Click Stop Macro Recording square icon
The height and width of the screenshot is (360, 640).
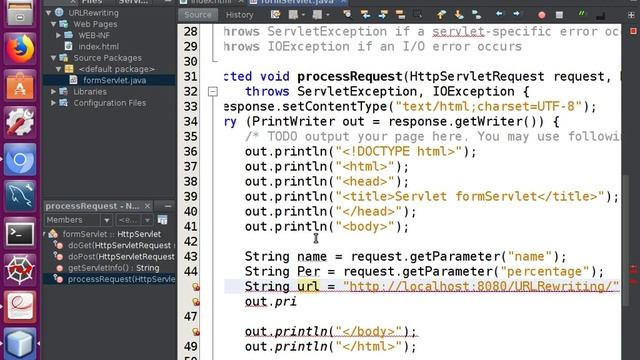[559, 15]
